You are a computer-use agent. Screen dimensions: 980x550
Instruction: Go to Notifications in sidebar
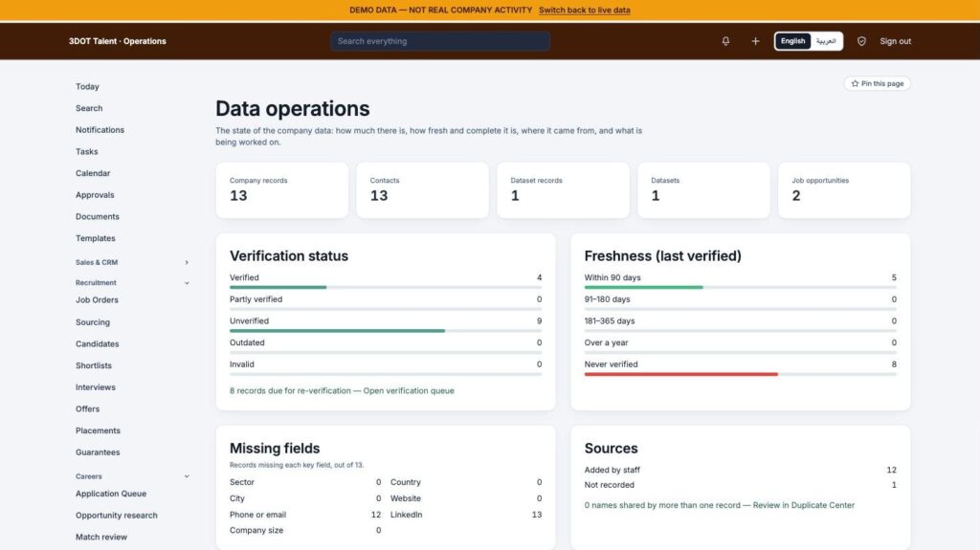click(100, 130)
